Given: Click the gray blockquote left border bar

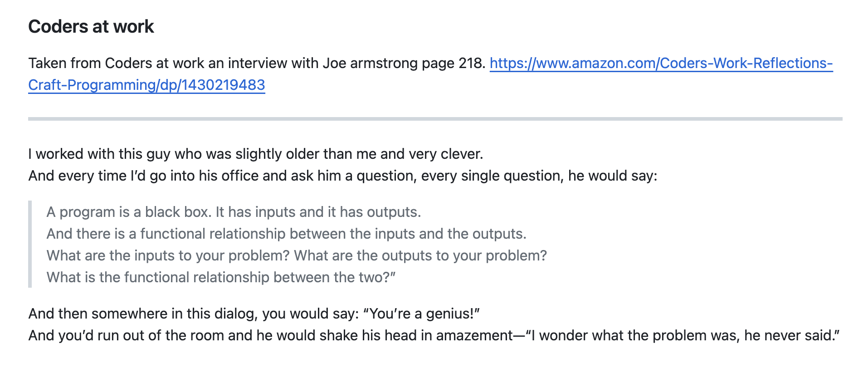Looking at the screenshot, I should click(x=30, y=244).
